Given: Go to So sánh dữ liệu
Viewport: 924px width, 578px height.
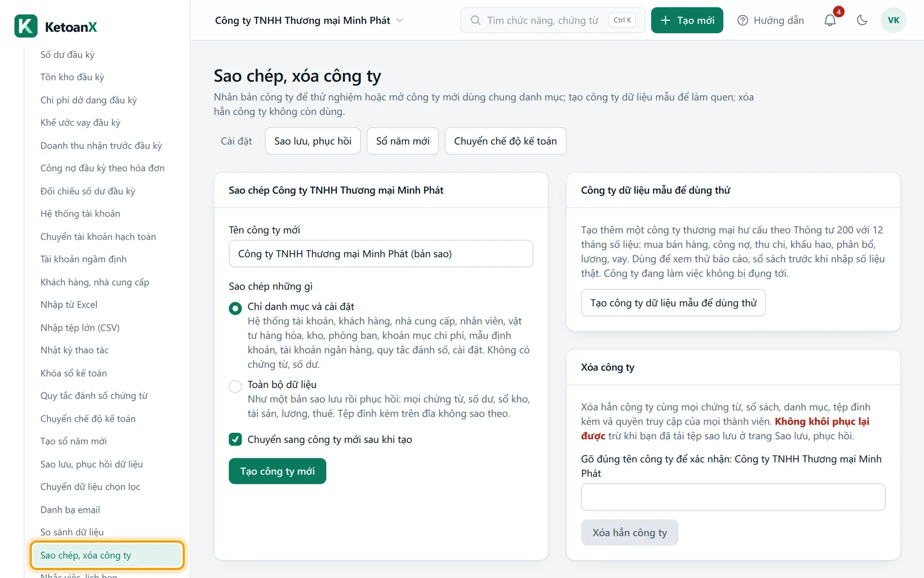Looking at the screenshot, I should [x=72, y=532].
